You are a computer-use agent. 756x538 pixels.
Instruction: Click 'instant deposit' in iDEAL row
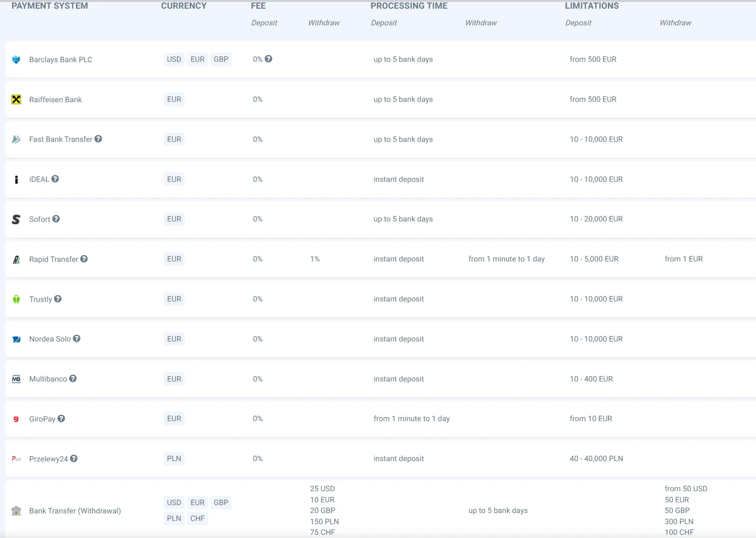(x=399, y=179)
